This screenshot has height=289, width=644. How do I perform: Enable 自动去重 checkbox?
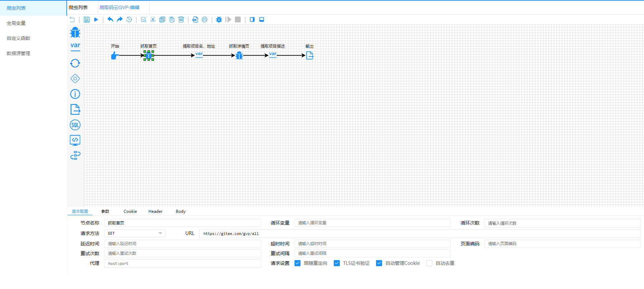tap(429, 263)
